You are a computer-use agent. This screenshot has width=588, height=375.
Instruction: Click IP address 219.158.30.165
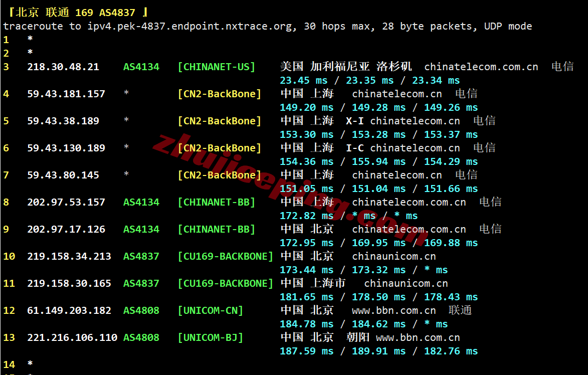tap(69, 283)
